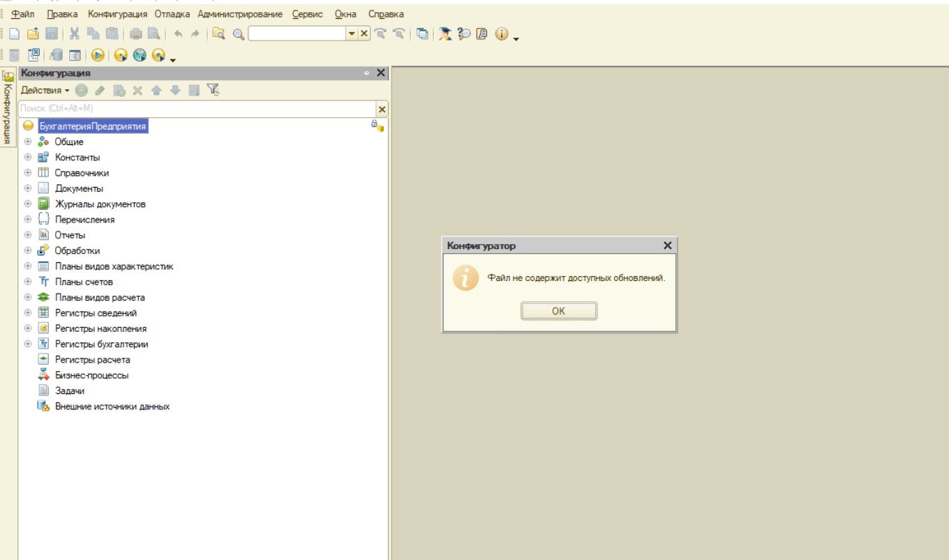Viewport: 949px width, 560px height.
Task: Click the Move down arrow icon
Action: point(175,90)
